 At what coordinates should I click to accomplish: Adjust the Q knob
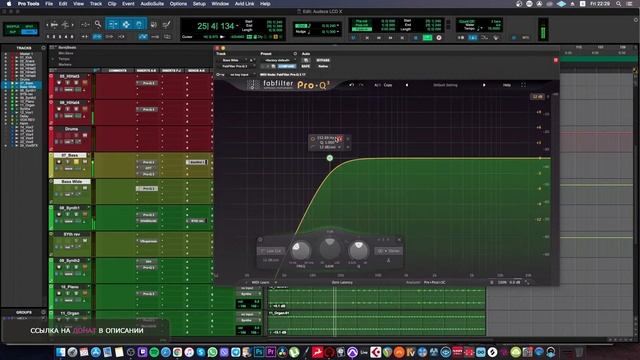click(x=358, y=250)
